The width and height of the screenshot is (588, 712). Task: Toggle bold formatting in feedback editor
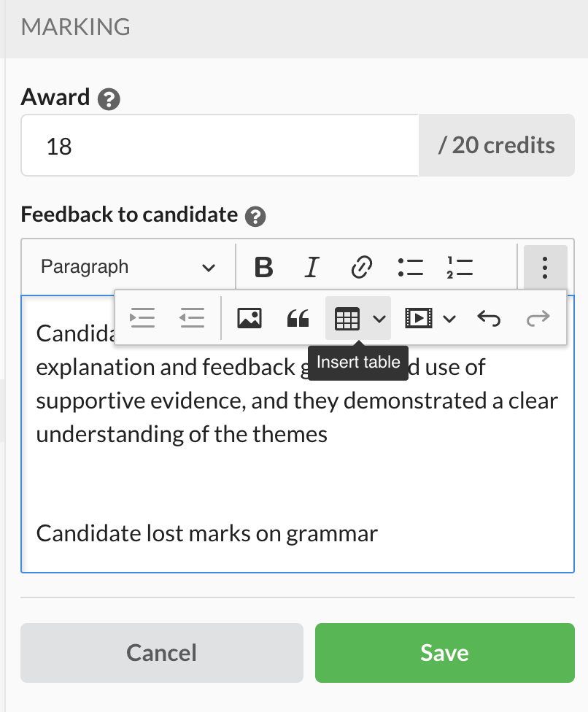coord(264,267)
